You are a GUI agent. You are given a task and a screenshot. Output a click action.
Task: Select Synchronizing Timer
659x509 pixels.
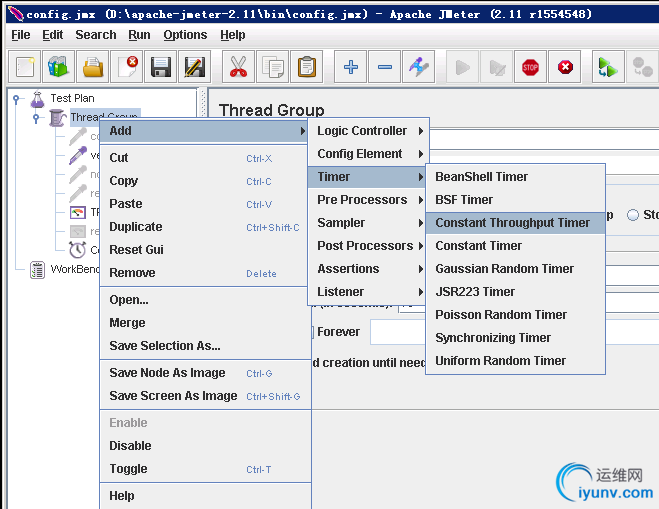pyautogui.click(x=515, y=338)
